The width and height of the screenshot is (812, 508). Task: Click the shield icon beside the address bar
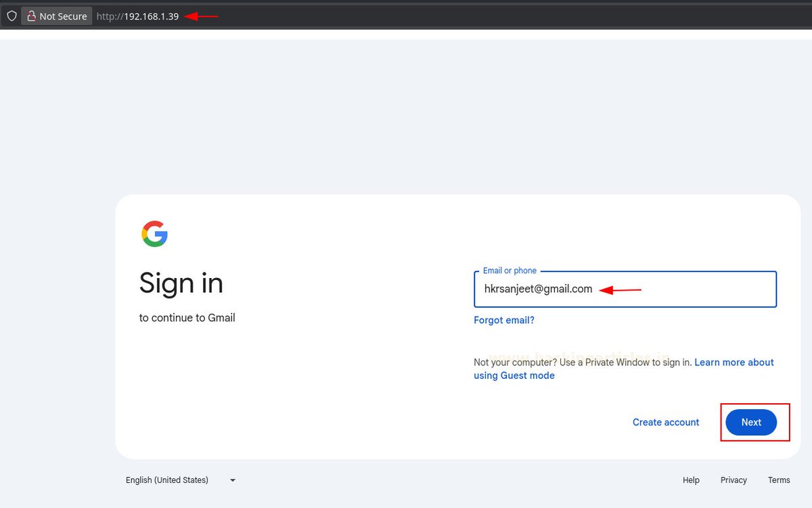click(12, 15)
